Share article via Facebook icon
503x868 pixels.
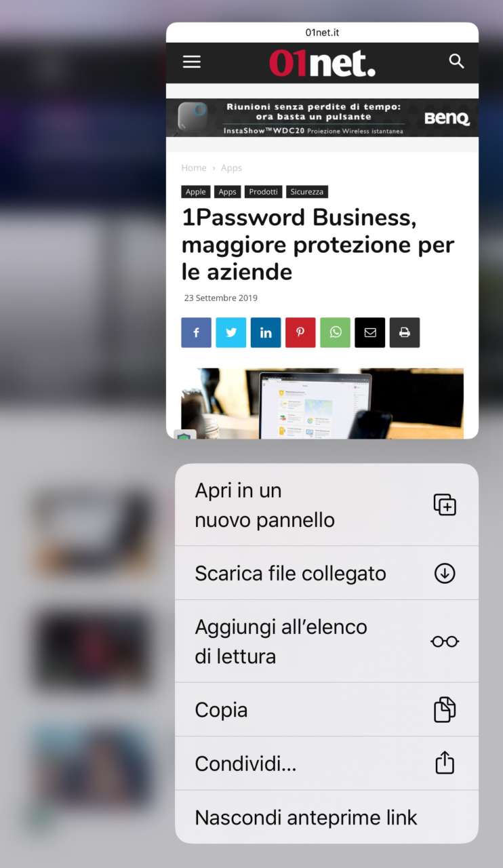coord(196,332)
